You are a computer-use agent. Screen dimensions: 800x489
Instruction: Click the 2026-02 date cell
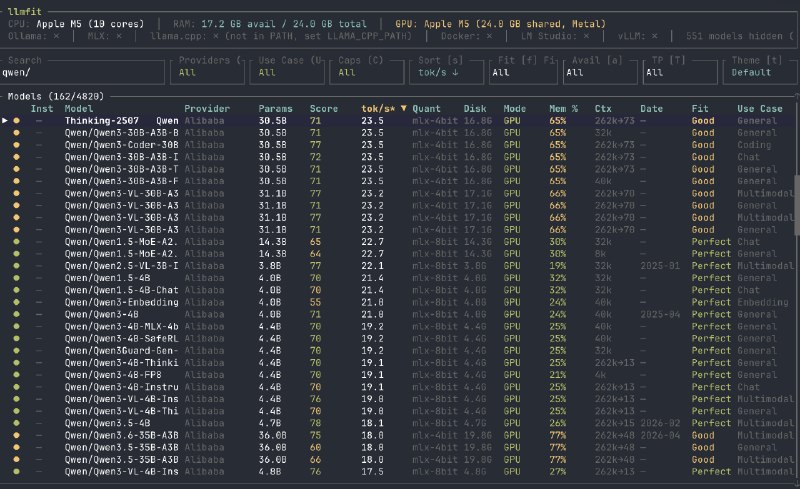pyautogui.click(x=660, y=423)
